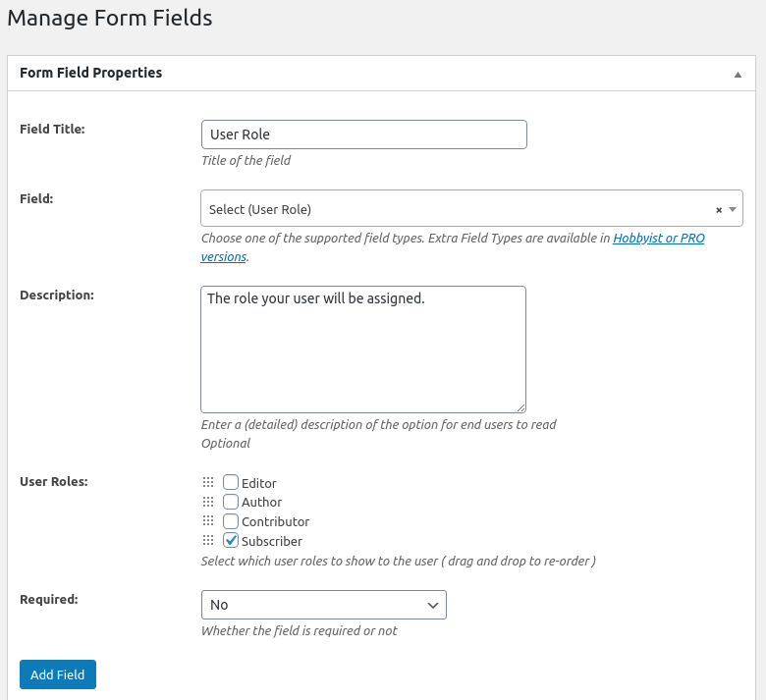Click the Subscriber row drag handle
Image resolution: width=766 pixels, height=700 pixels.
tap(207, 541)
